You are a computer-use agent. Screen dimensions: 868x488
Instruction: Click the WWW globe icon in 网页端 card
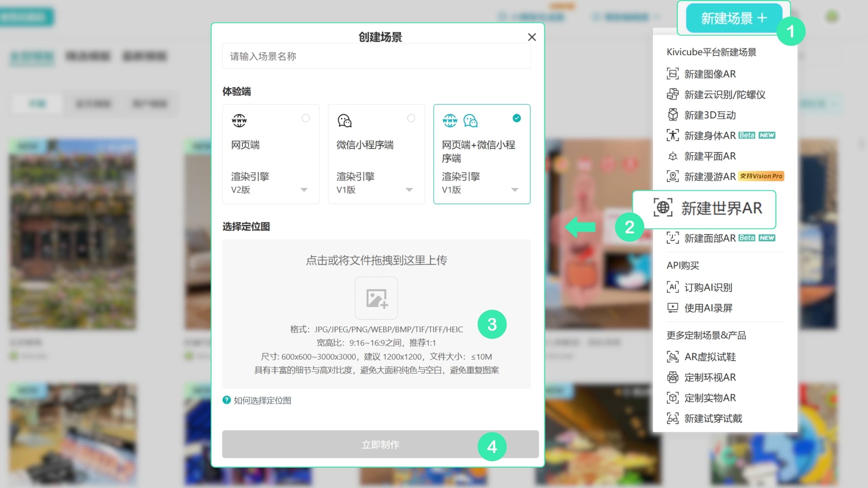pyautogui.click(x=239, y=121)
